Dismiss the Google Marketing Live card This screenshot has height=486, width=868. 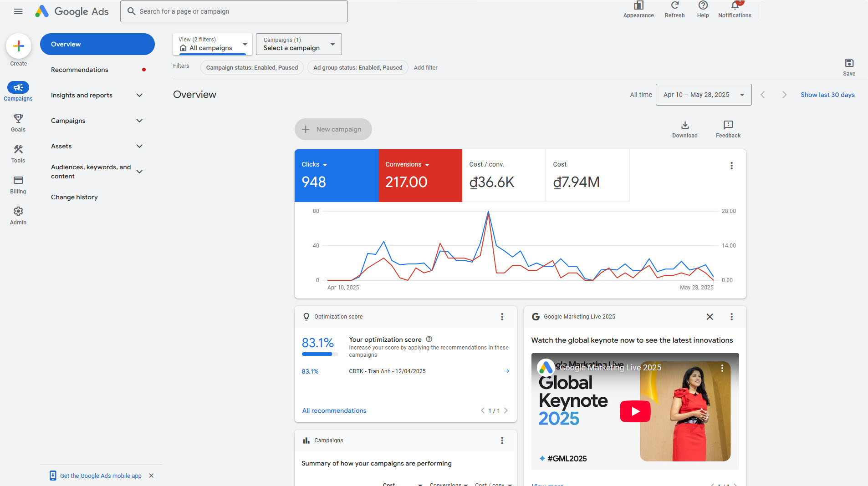pyautogui.click(x=710, y=317)
